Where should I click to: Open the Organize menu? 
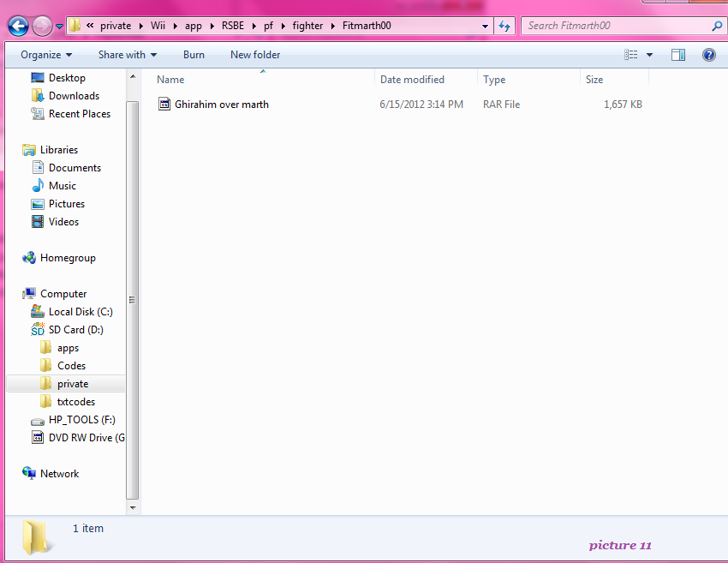(x=46, y=55)
